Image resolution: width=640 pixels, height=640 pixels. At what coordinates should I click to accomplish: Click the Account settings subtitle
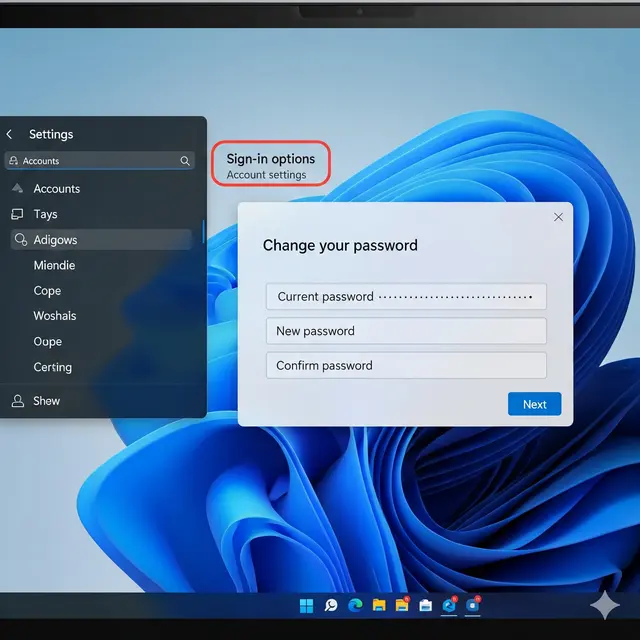tap(266, 175)
